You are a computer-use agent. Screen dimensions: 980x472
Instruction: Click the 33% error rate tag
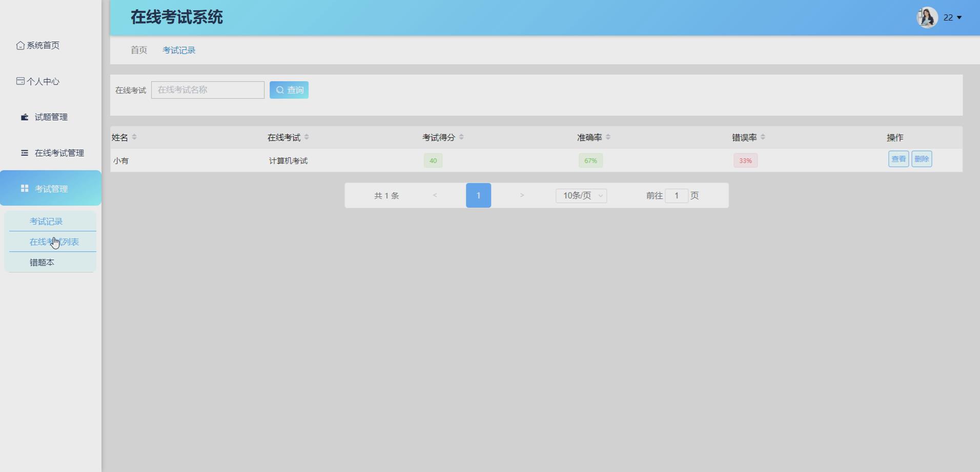[x=745, y=161]
